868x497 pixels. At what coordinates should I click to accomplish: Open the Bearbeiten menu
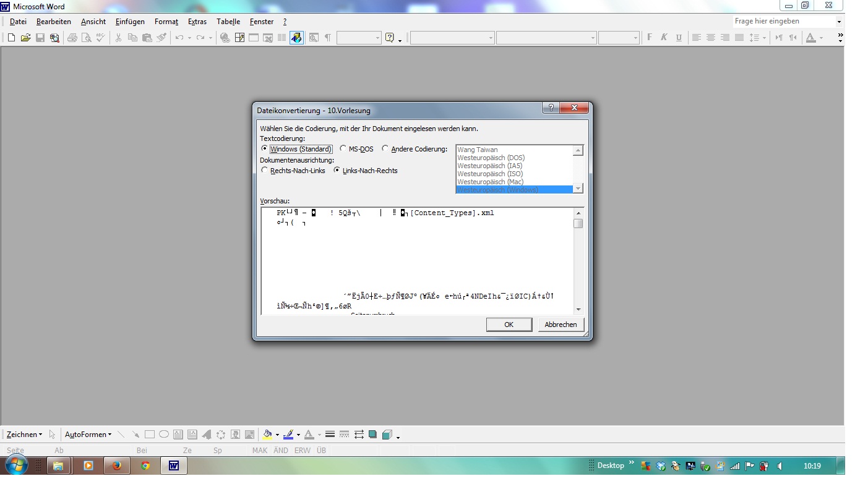[54, 22]
